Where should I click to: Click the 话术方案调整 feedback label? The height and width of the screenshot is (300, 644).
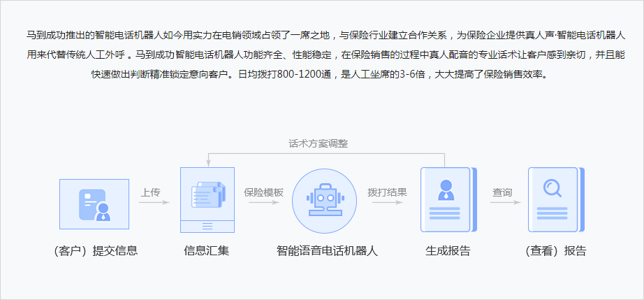tap(318, 143)
